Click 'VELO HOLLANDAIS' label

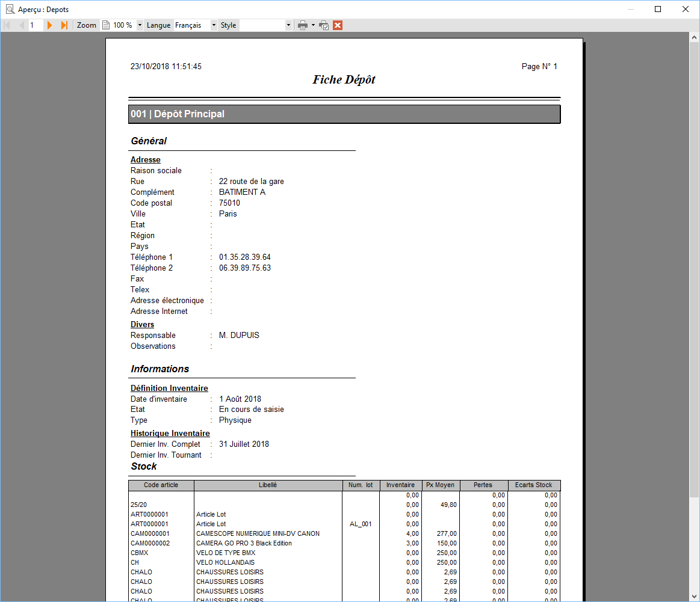pos(226,563)
